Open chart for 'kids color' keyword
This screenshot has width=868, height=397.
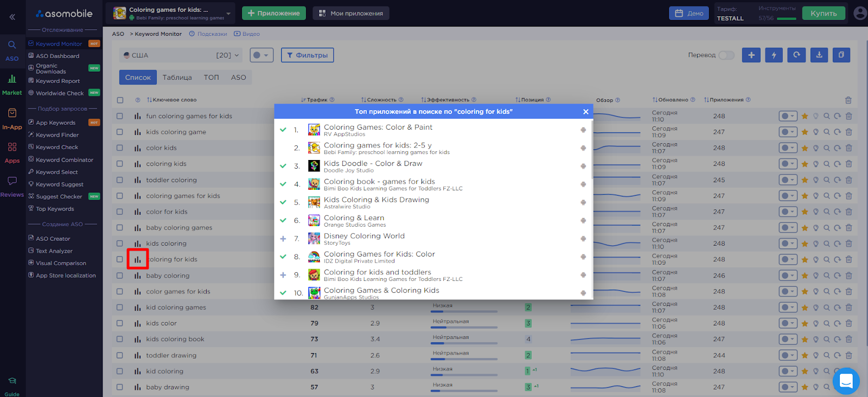138,323
